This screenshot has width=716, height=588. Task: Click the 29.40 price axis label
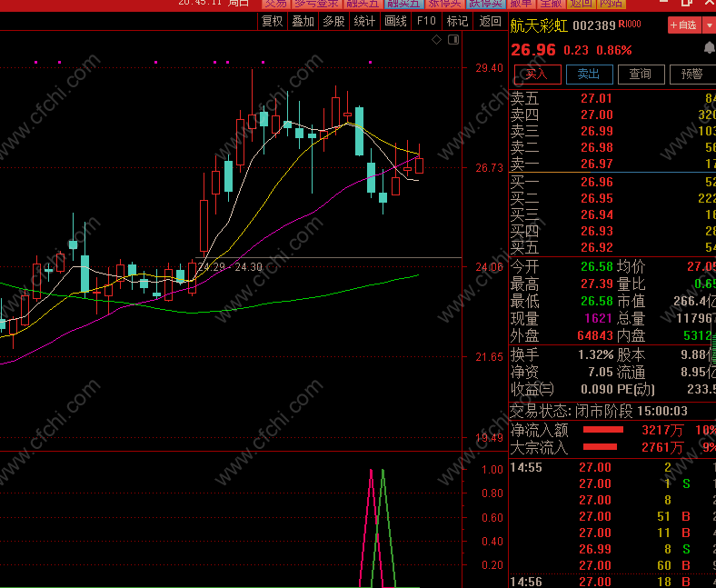pos(490,68)
